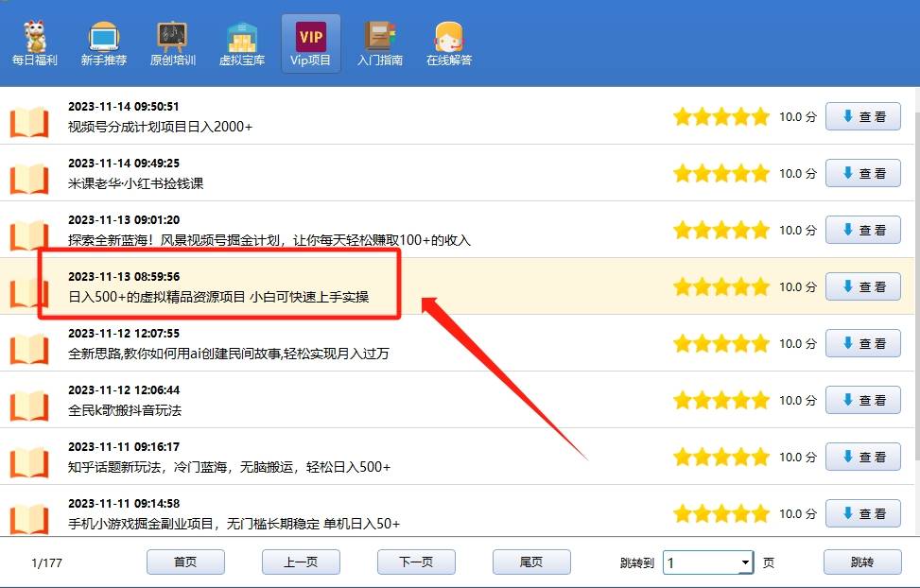The height and width of the screenshot is (588, 920).
Task: Click 查看 for 米课老华·小红书捡钱课
Action: (x=863, y=173)
